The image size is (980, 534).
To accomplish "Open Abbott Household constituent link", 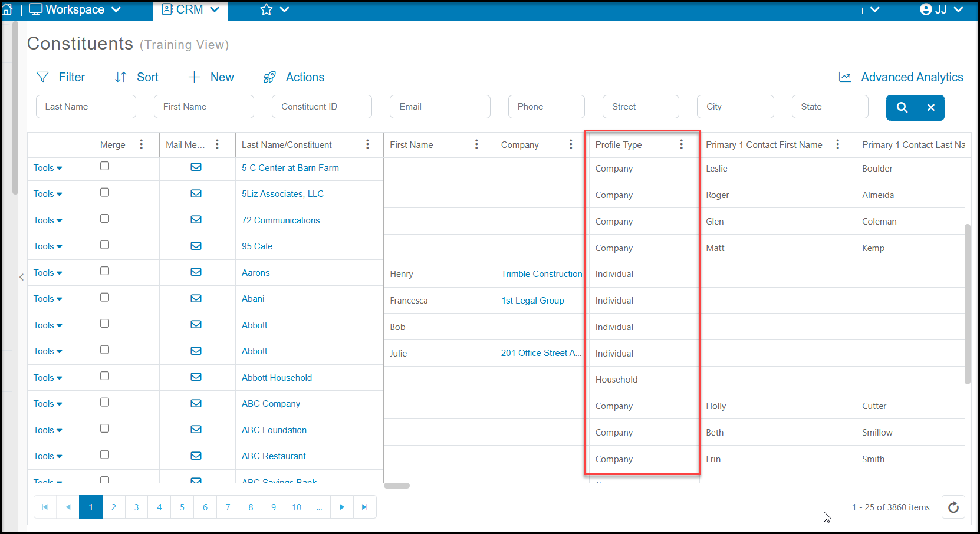I will click(x=277, y=378).
